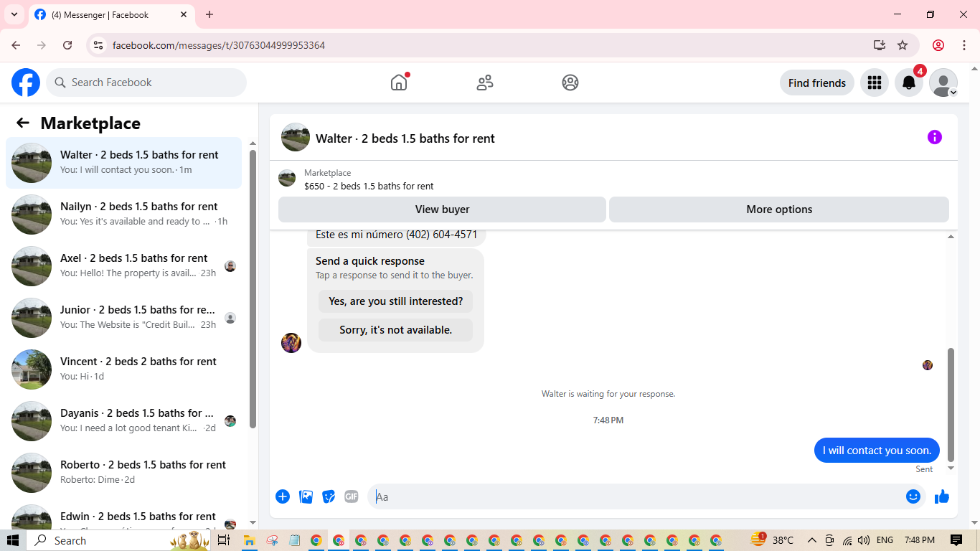
Task: Open File Explorer from the taskbar
Action: coord(250,540)
